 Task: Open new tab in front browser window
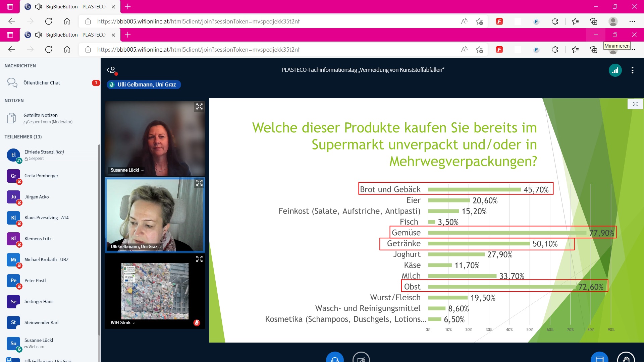pos(128,35)
